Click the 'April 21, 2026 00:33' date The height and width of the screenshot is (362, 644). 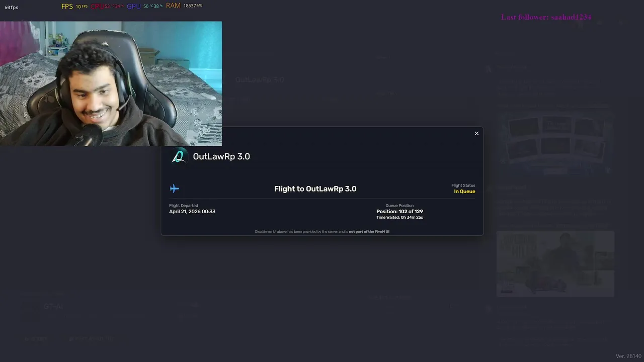[192, 212]
